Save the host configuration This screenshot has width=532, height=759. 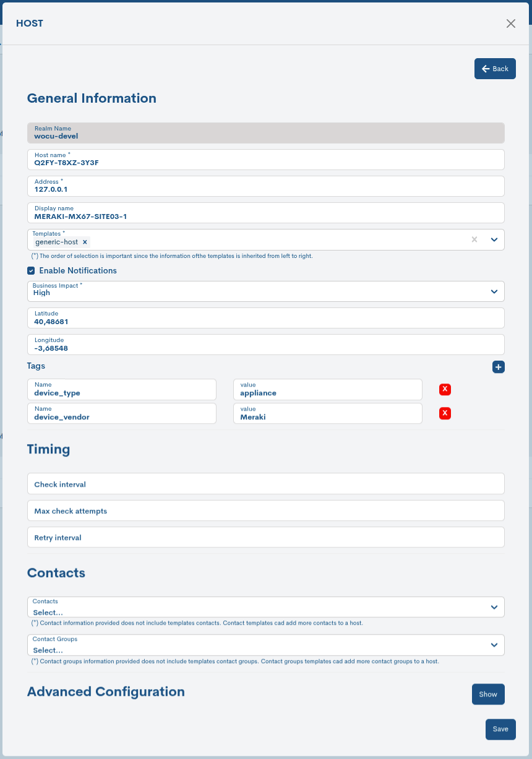coord(500,729)
